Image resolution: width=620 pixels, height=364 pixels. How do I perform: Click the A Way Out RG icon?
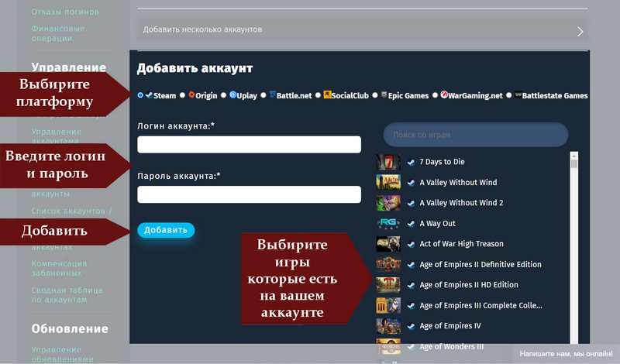pos(388,223)
